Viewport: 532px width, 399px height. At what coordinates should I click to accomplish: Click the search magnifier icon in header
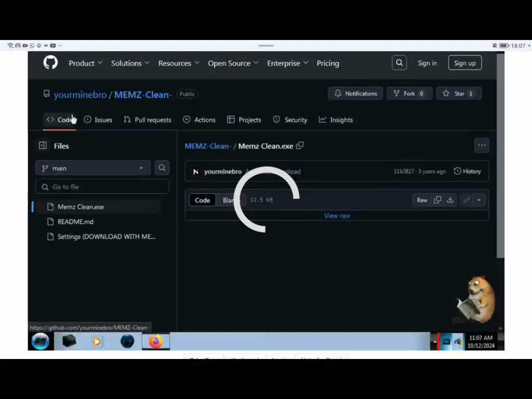400,63
